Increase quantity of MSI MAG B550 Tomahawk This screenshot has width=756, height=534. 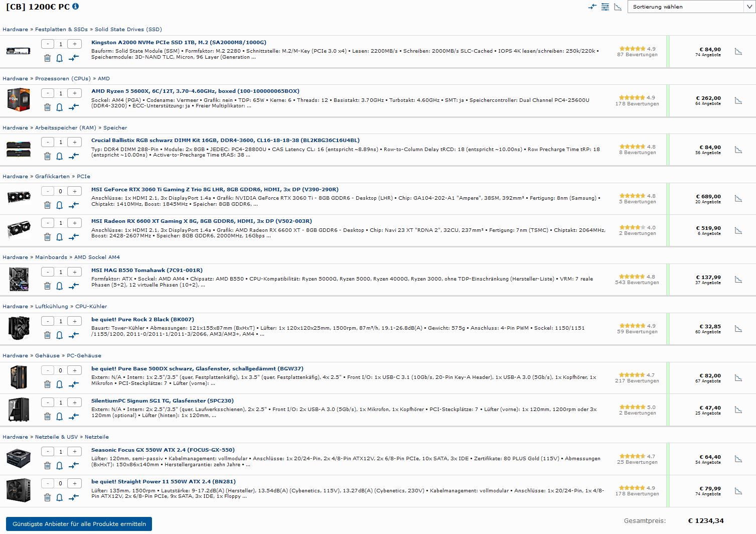[x=75, y=272]
